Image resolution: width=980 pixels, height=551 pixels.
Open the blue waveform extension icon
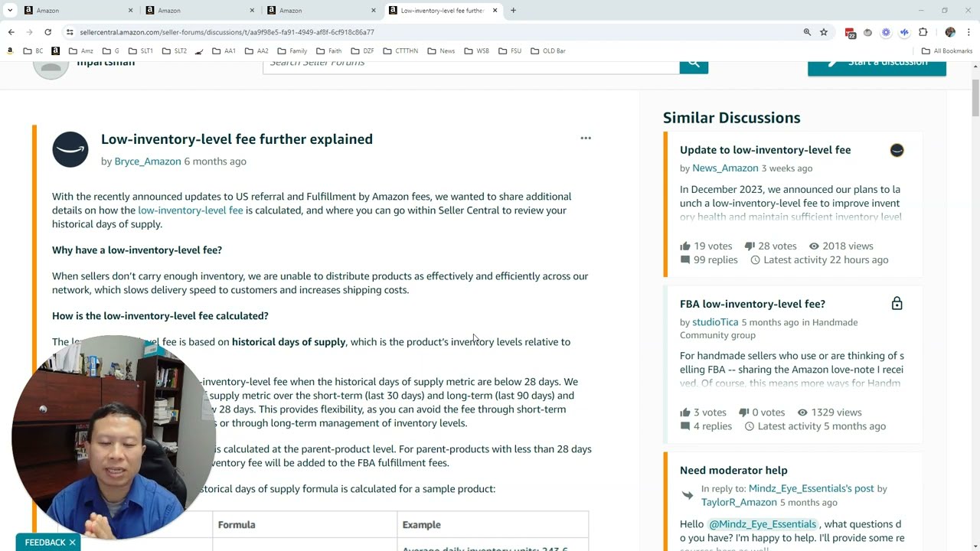pyautogui.click(x=904, y=32)
